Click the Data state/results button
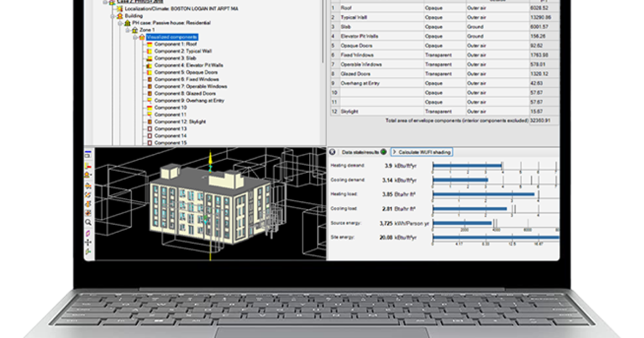The height and width of the screenshot is (338, 644). (x=360, y=152)
